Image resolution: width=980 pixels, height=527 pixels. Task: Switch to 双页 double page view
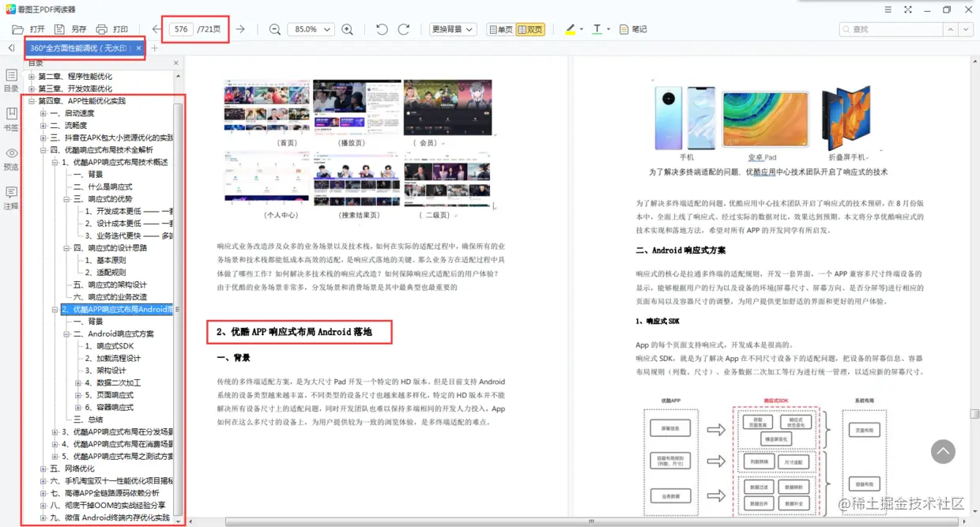pos(530,29)
